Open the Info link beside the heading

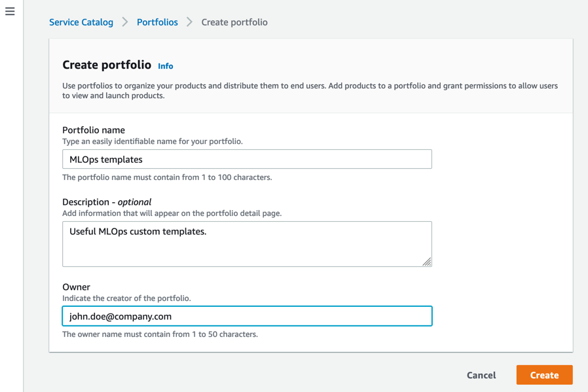pos(166,66)
